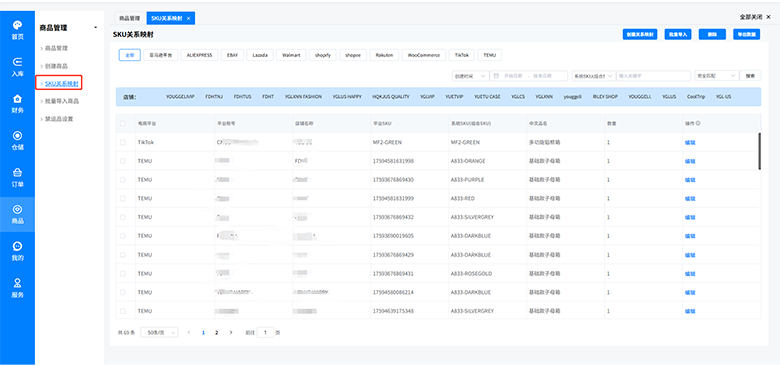Click the calendar icon in date range field
The height and width of the screenshot is (366, 780).
(x=496, y=76)
